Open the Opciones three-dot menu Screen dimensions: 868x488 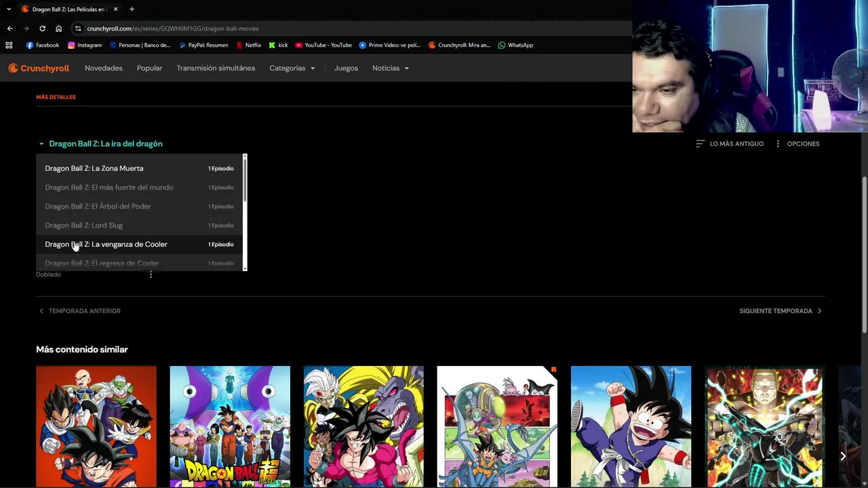(x=797, y=144)
